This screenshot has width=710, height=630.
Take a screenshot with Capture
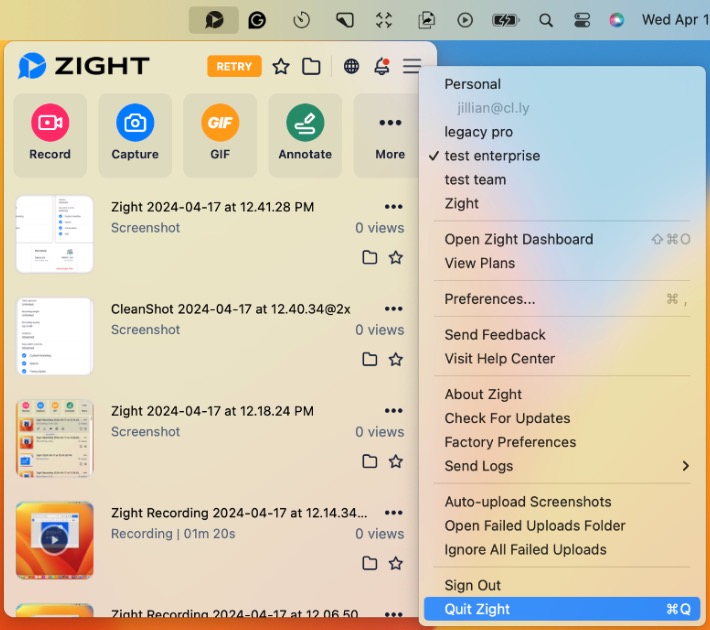[135, 135]
